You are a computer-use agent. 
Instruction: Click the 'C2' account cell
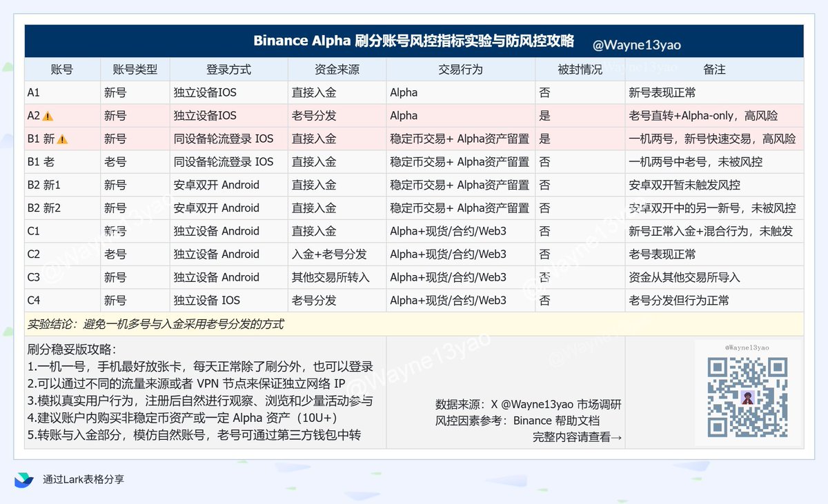(x=62, y=254)
